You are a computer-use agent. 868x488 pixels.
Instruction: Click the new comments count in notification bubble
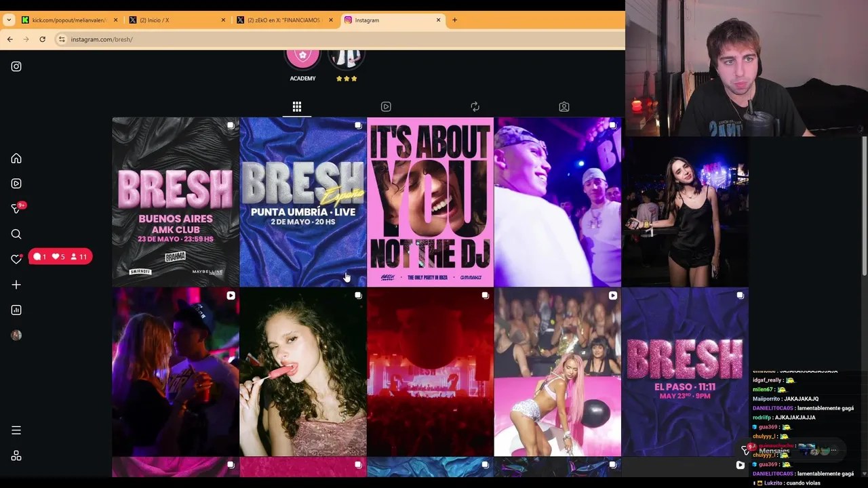[x=40, y=257]
